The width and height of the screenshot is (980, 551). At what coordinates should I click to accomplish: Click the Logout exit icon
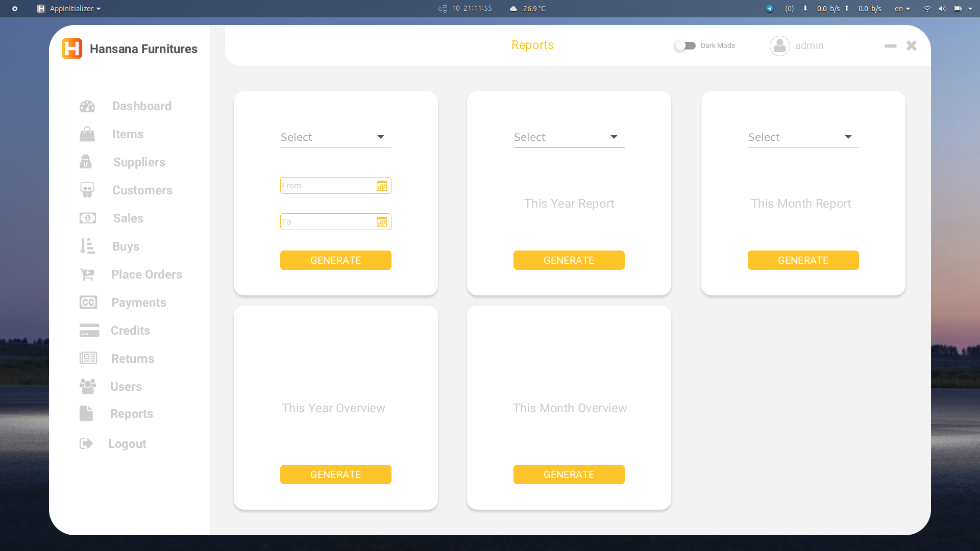(x=86, y=443)
